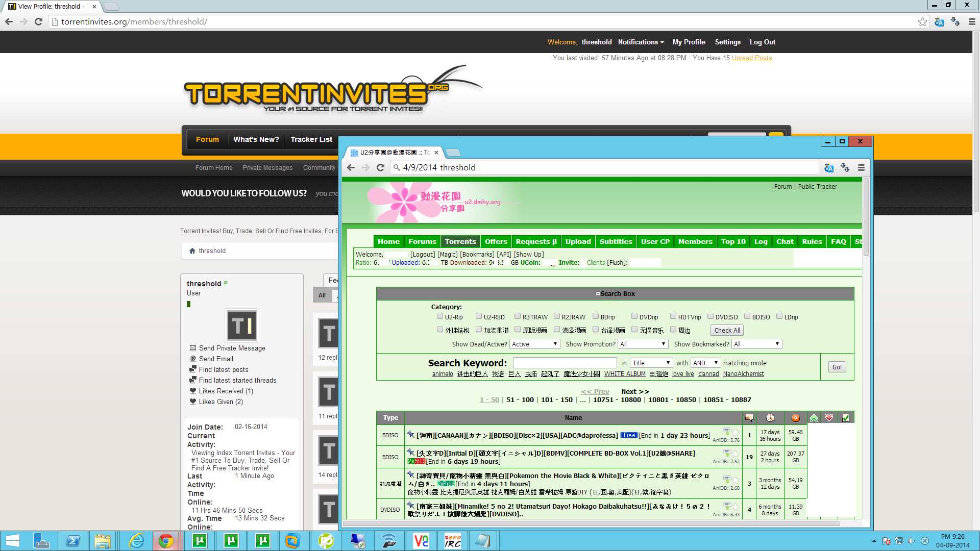
Task: Reload the torrentinvites.org page
Action: pos(38,22)
